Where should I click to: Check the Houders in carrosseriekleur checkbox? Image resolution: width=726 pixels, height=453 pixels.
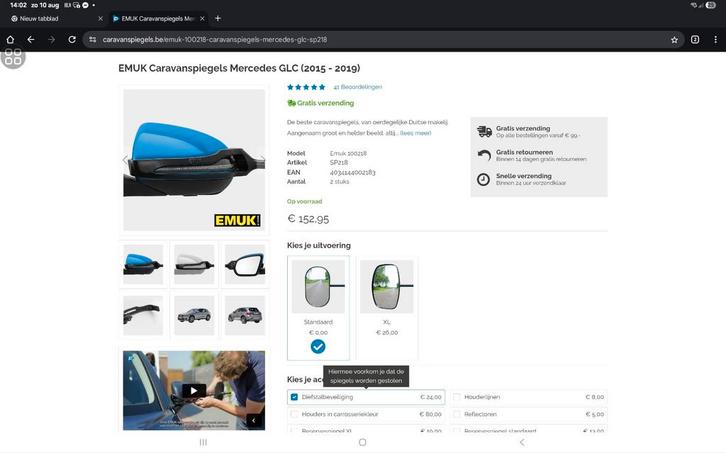click(x=294, y=414)
